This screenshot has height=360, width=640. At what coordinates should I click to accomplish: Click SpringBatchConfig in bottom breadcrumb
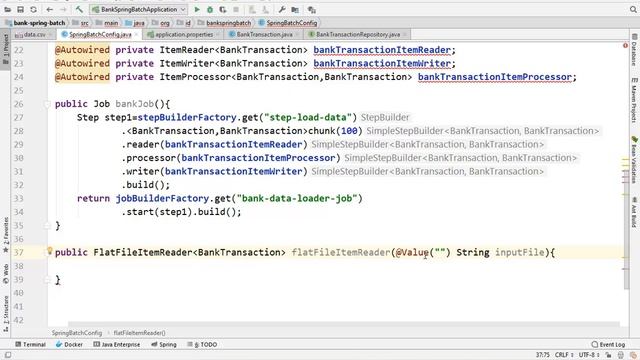[77, 333]
